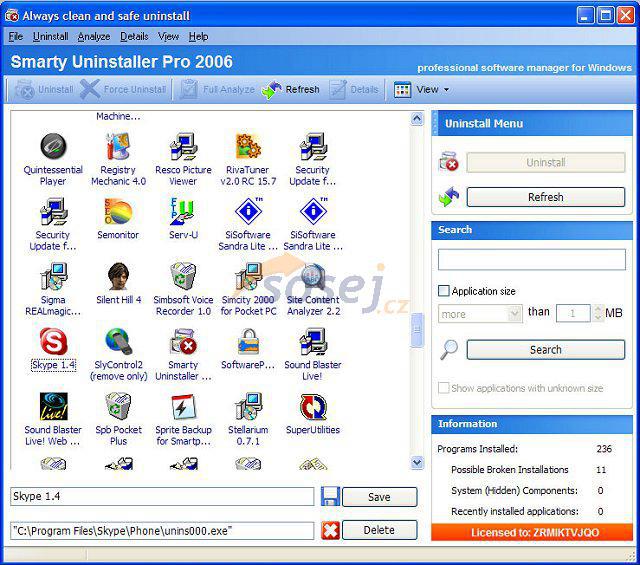Click the Details toolbar item

pos(354,89)
